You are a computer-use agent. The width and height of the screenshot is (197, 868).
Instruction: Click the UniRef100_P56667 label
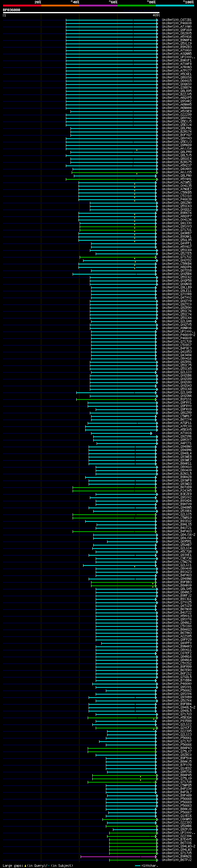pos(177,812)
